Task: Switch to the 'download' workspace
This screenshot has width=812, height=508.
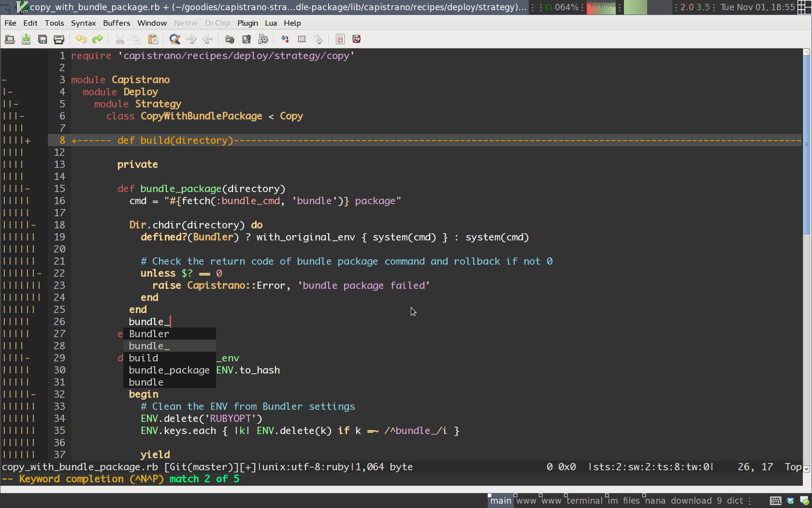Action: point(691,501)
